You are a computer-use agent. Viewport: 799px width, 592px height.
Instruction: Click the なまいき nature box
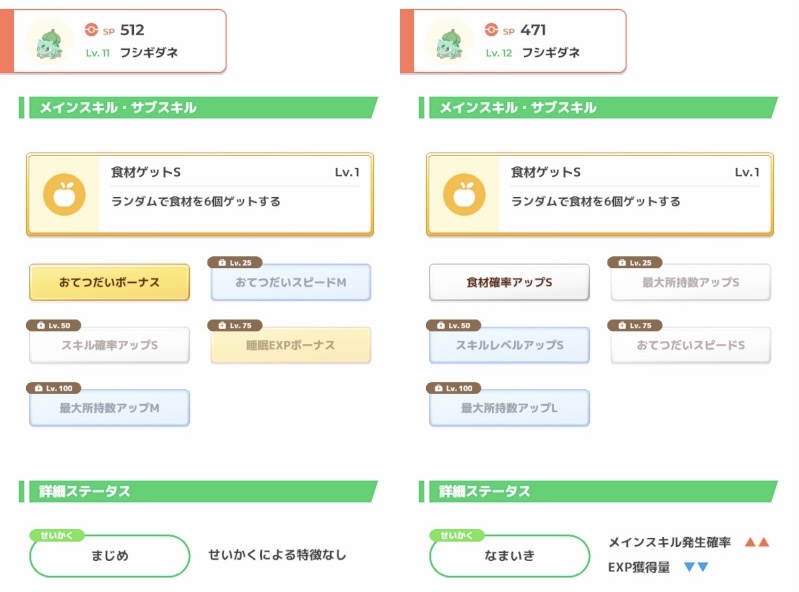(509, 556)
